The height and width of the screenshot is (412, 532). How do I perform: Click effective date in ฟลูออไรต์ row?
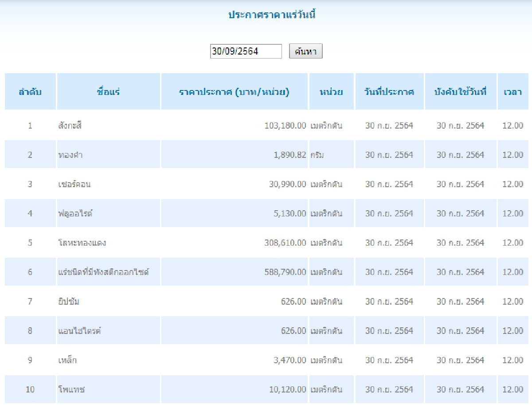[x=461, y=213]
